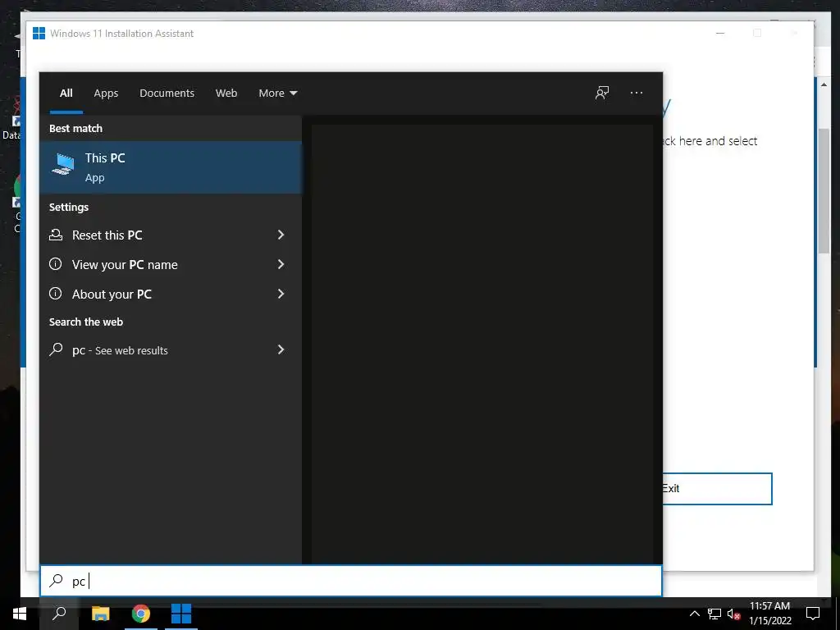840x630 pixels.
Task: Click the Windows logo in the Installation Assistant title bar
Action: click(39, 33)
